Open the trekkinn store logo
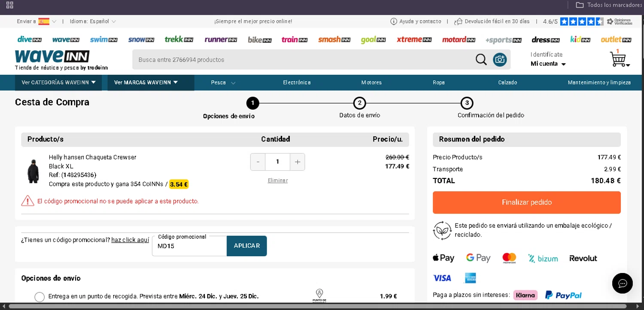644x310 pixels. pos(179,40)
